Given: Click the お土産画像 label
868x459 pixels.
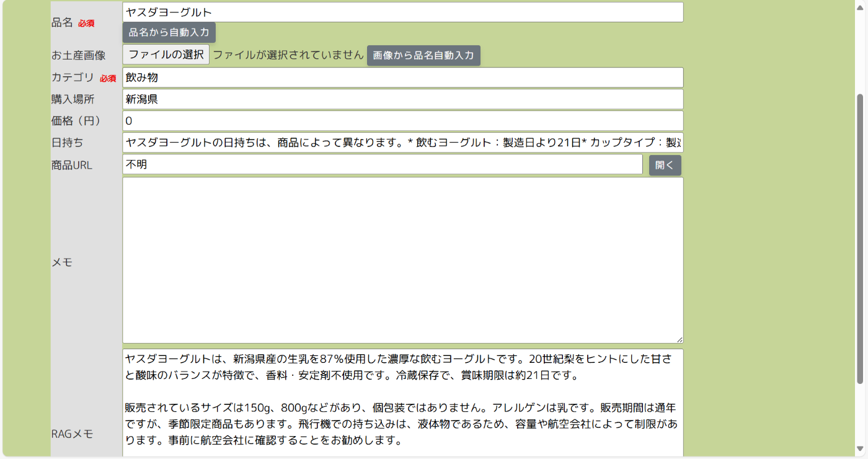Looking at the screenshot, I should [78, 56].
